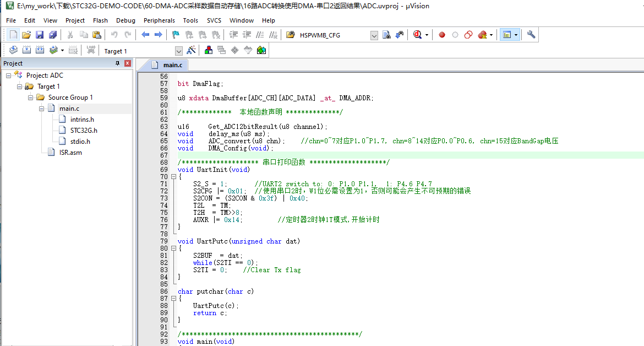This screenshot has width=644, height=346.
Task: Start incremental find with arrow-binoculars icon
Action: tap(399, 35)
